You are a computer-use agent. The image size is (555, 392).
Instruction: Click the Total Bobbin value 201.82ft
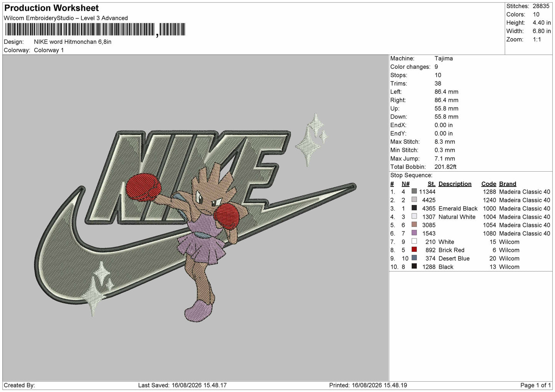446,167
